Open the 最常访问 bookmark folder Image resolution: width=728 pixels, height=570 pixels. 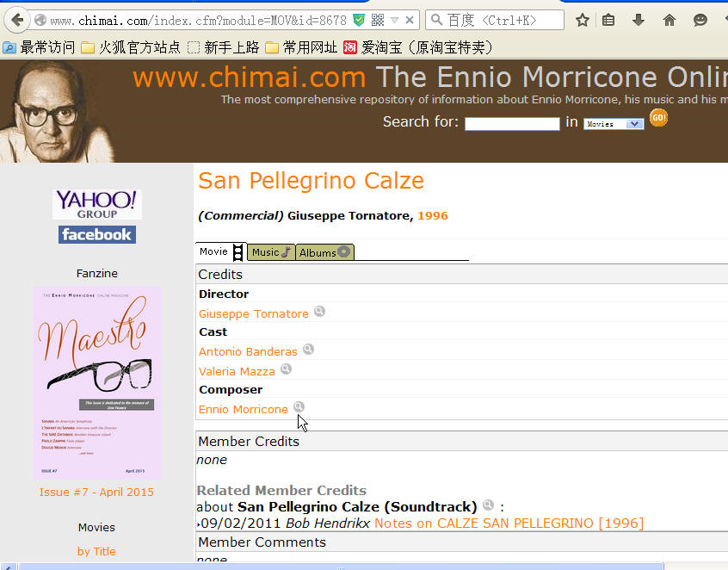pos(39,47)
